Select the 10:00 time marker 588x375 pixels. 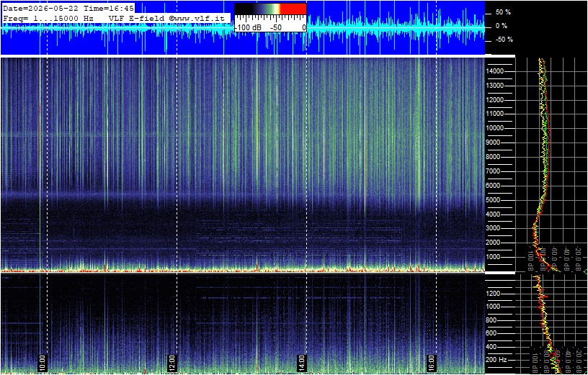tap(43, 363)
